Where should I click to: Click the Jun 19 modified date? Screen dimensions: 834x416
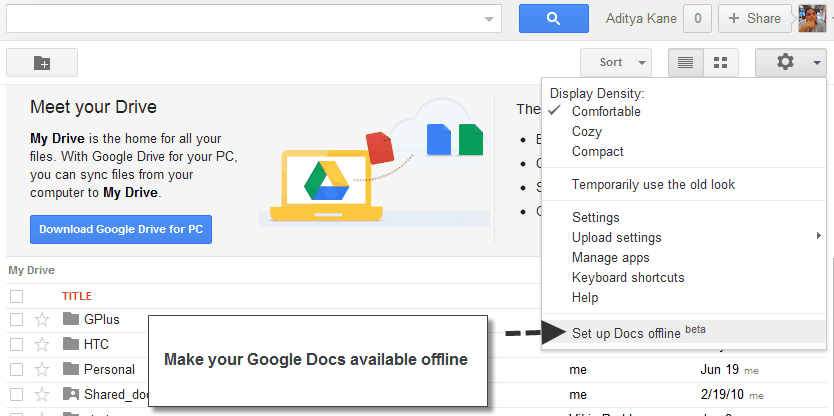[x=718, y=369]
